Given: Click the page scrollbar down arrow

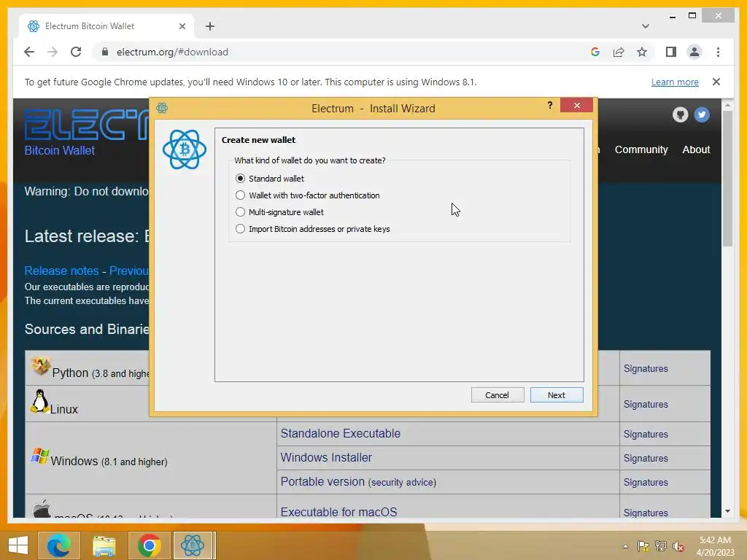Looking at the screenshot, I should pyautogui.click(x=727, y=511).
